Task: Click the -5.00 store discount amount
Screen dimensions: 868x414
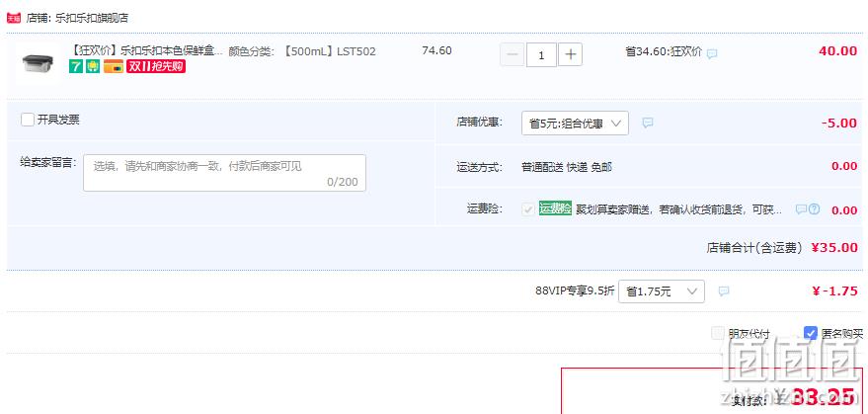Action: tap(838, 124)
